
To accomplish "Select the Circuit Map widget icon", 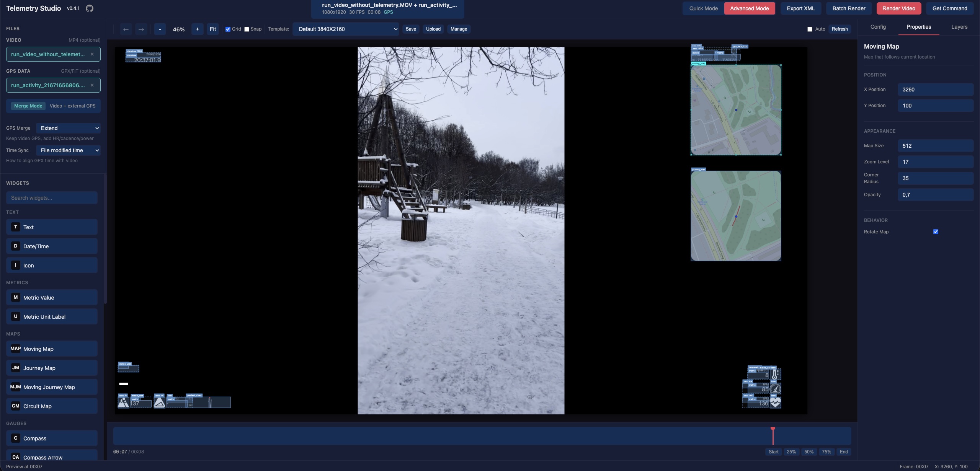I will coord(15,406).
